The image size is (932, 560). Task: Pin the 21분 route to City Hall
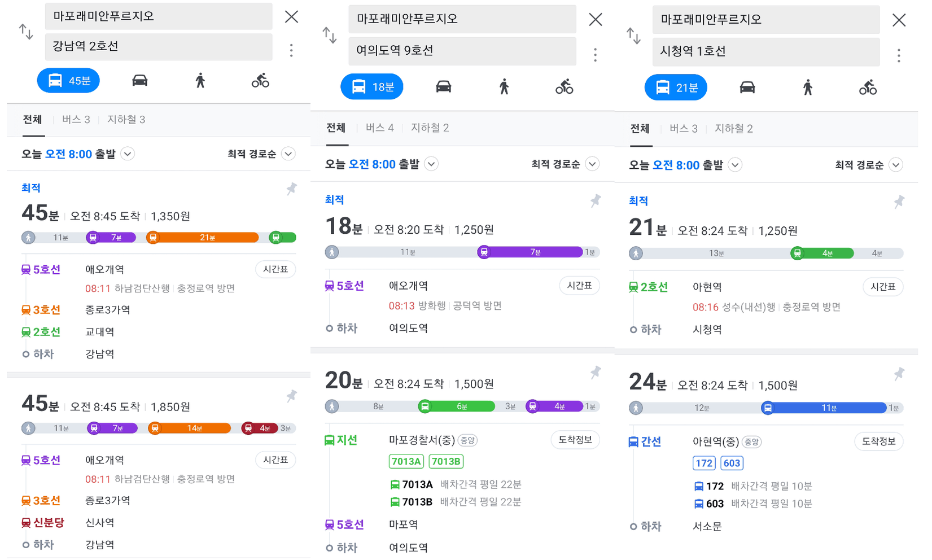[x=899, y=202]
